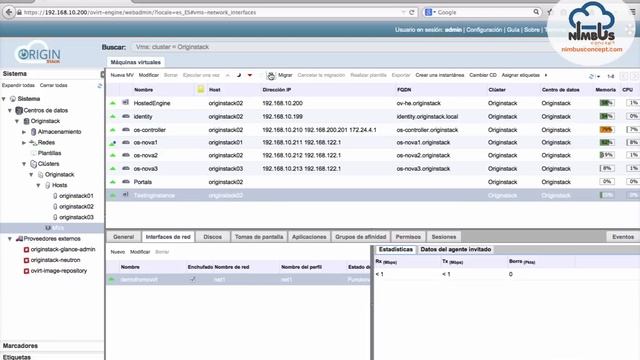Collapse the Originstack data center node
This screenshot has height=360, width=640.
coord(17,121)
